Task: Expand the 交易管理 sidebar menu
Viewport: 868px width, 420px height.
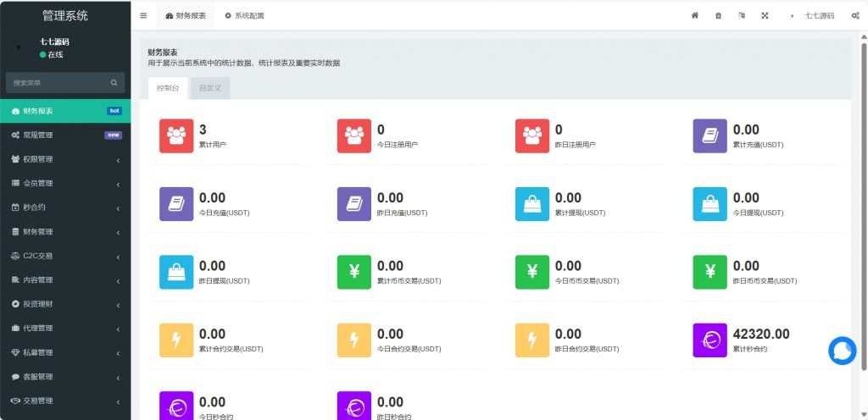Action: click(65, 401)
